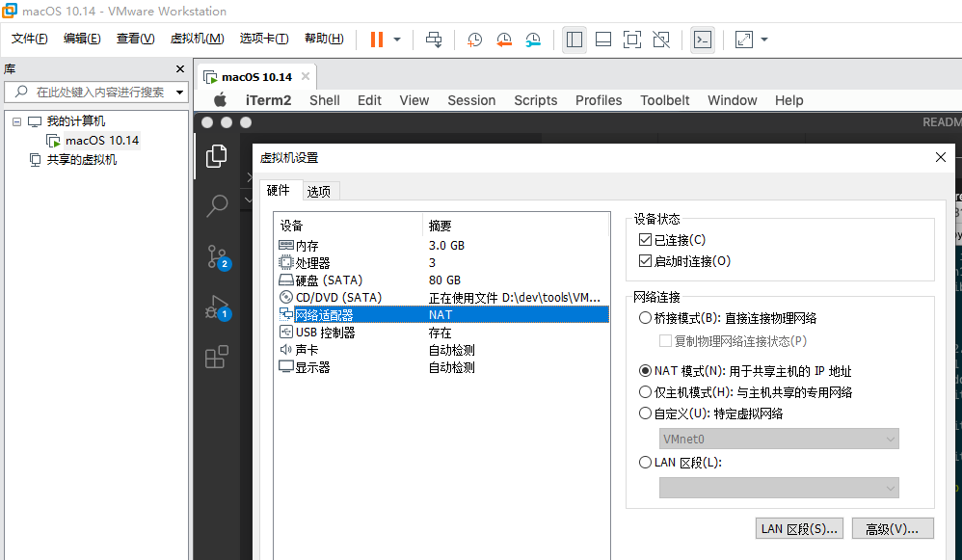Image resolution: width=962 pixels, height=560 pixels.
Task: Open Extensions in the guest sidebar
Action: pos(217,357)
